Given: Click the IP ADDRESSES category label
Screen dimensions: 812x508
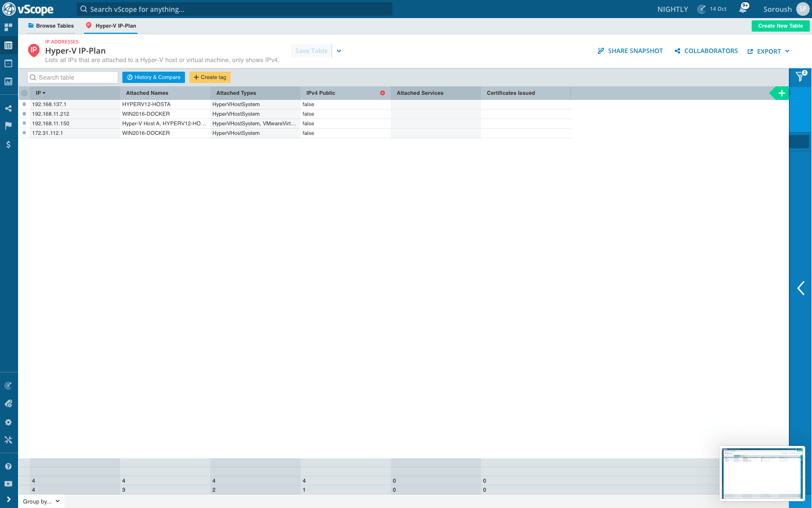Looking at the screenshot, I should 62,42.
